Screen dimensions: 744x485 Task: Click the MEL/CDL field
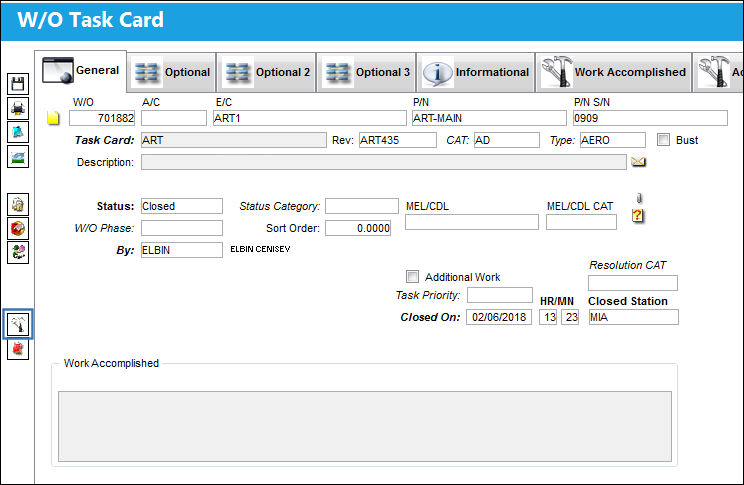tap(472, 222)
